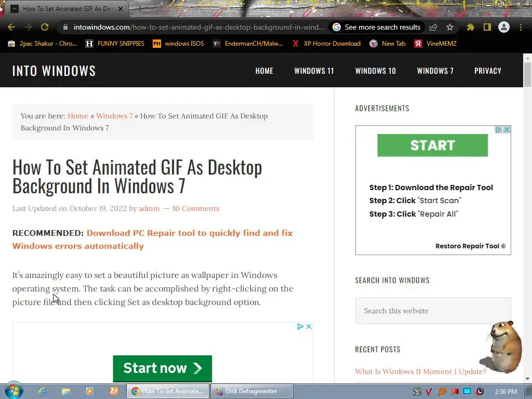Click the red V tray icon
Image resolution: width=532 pixels, height=399 pixels.
pos(429,392)
